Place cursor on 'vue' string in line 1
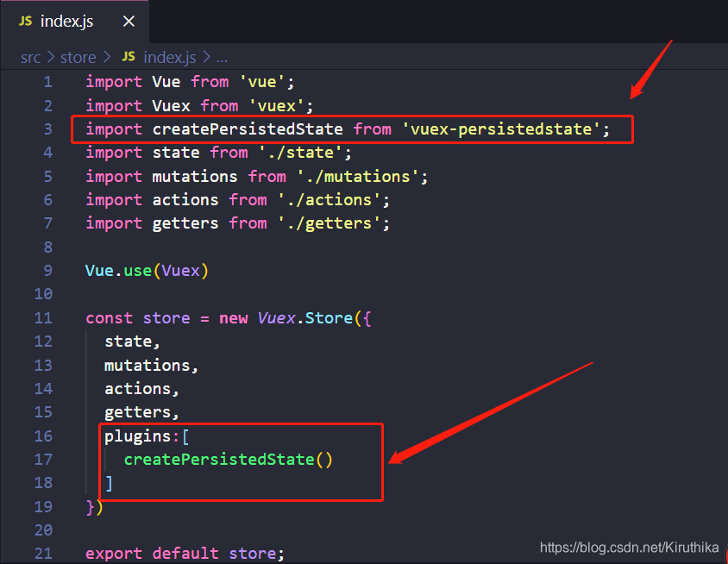The height and width of the screenshot is (564, 728). (x=262, y=82)
